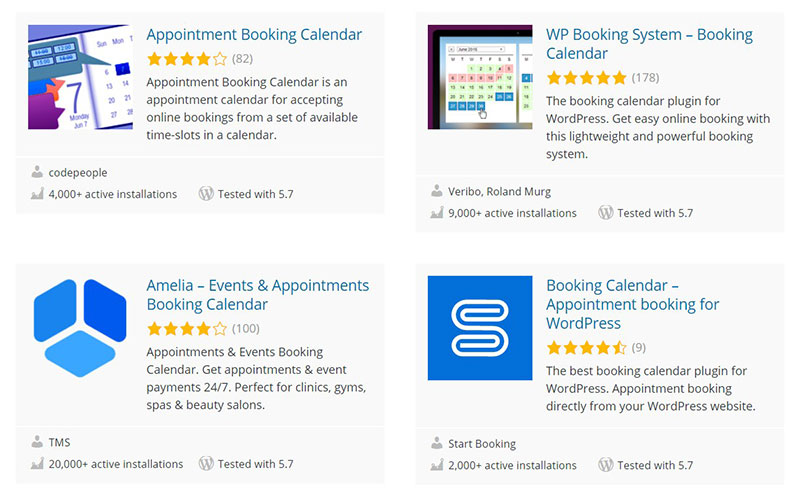This screenshot has height=496, width=800.
Task: Click the Start Booking blue S logo
Action: pyautogui.click(x=479, y=328)
